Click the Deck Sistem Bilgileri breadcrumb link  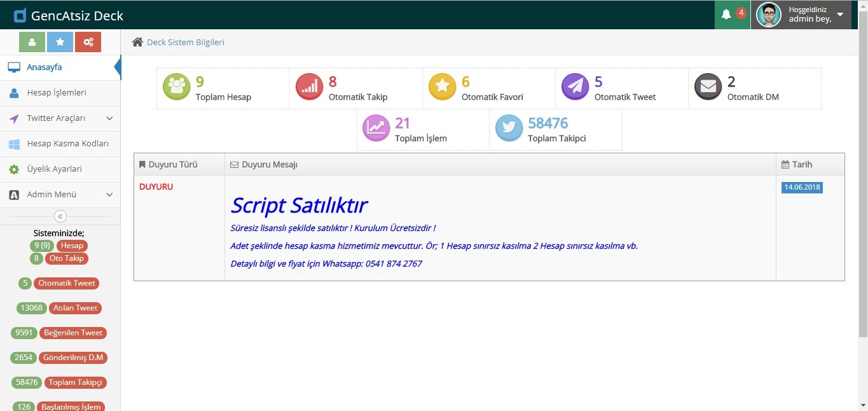click(185, 42)
